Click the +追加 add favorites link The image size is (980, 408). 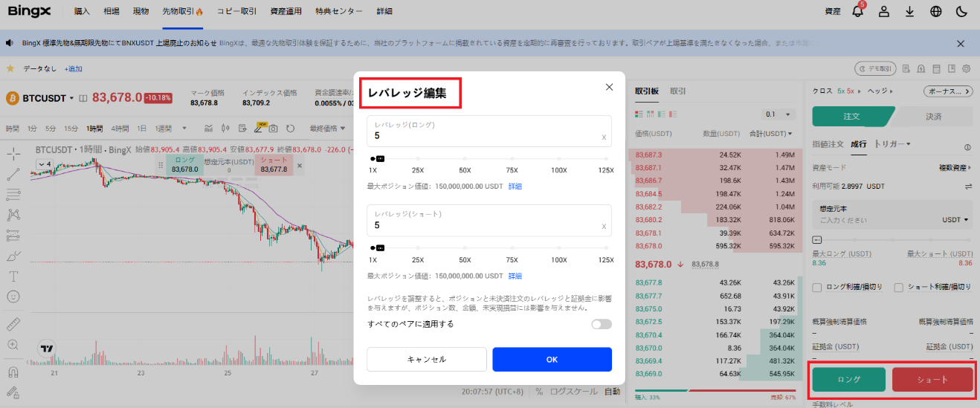pyautogui.click(x=73, y=68)
